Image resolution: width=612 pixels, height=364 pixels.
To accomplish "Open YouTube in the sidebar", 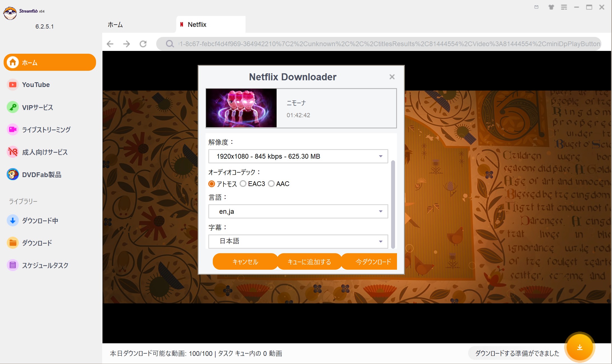I will point(50,84).
